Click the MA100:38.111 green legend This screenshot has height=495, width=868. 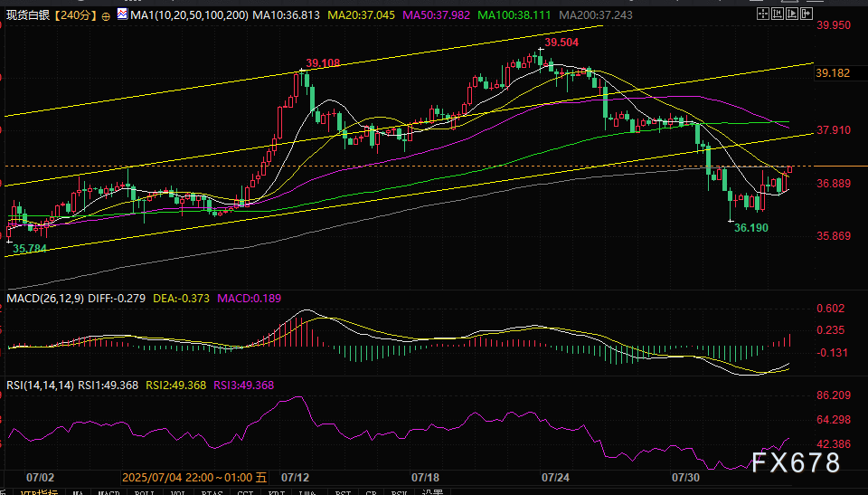point(514,15)
